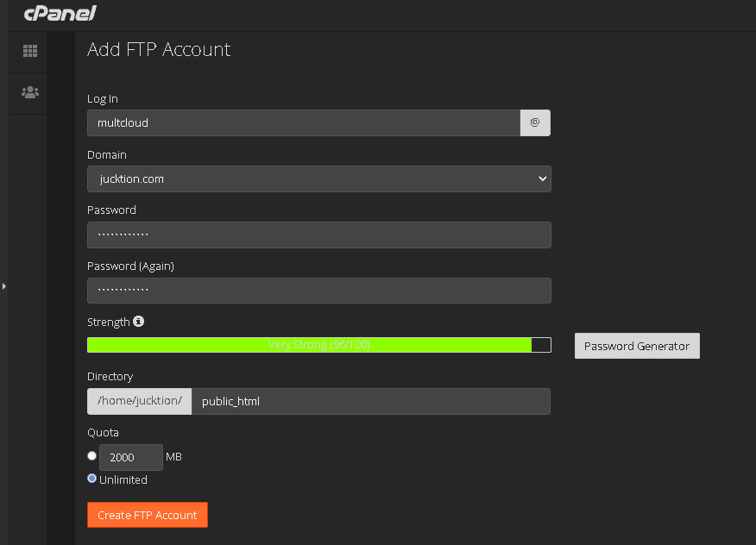Click the Domain label
This screenshot has height=545, width=756.
[x=106, y=154]
